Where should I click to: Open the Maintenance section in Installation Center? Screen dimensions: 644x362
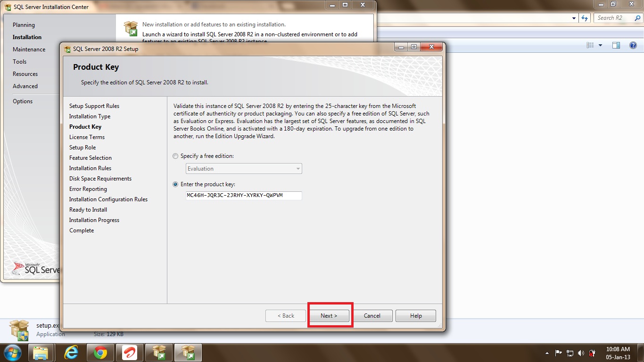29,49
